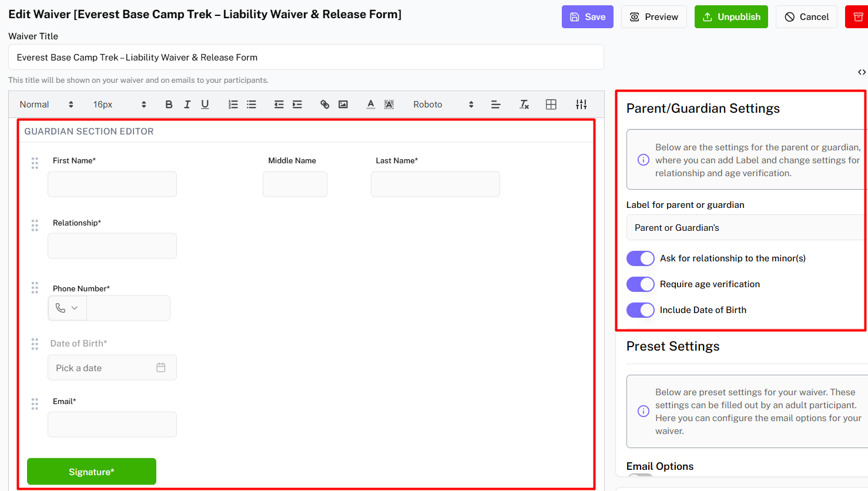Disable Ask for relationship to the minor(s)
868x491 pixels.
(640, 258)
